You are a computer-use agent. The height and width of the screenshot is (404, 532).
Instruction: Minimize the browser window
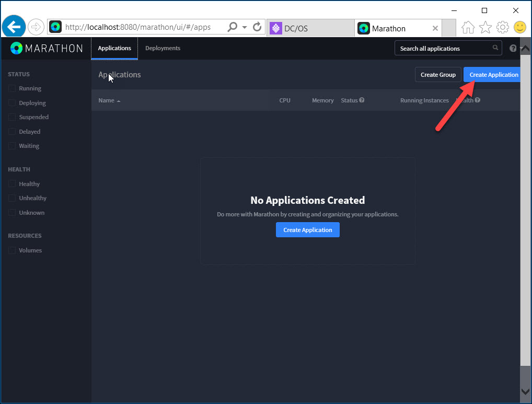pos(454,10)
